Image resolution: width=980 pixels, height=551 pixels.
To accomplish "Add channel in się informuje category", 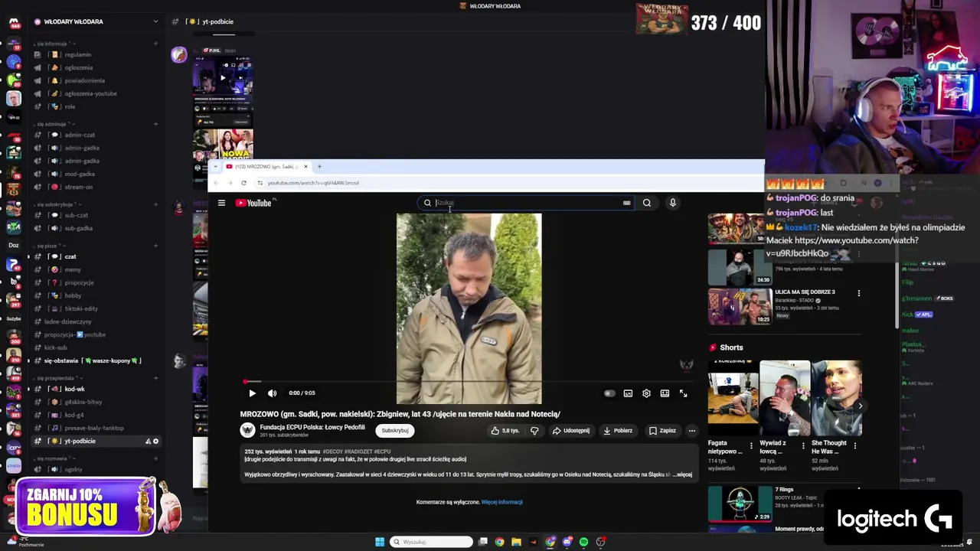I will (x=156, y=44).
